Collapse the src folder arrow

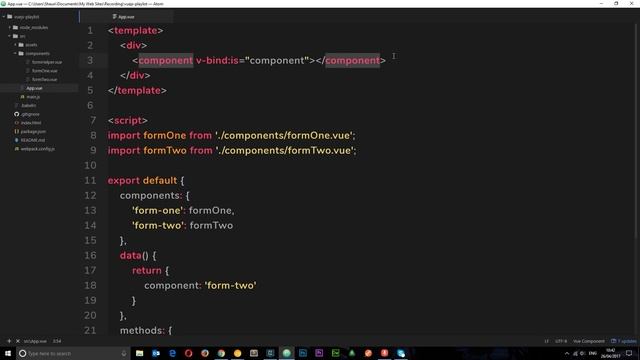pyautogui.click(x=10, y=36)
